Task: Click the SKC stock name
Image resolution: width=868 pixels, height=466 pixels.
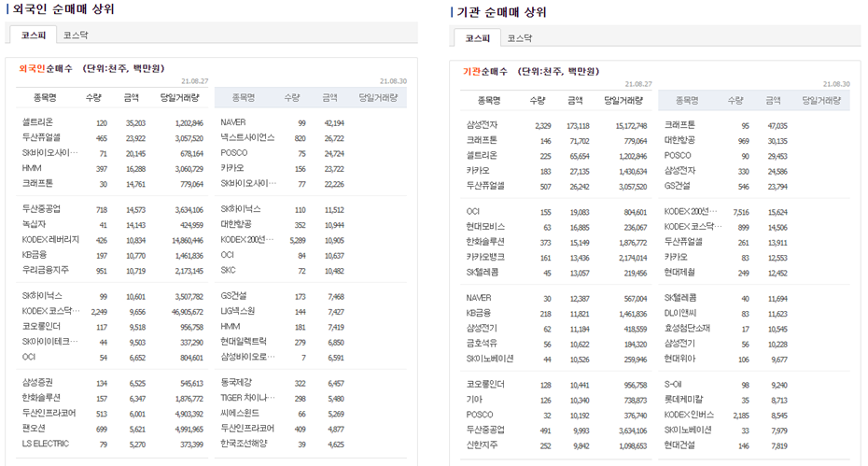Action: click(228, 270)
